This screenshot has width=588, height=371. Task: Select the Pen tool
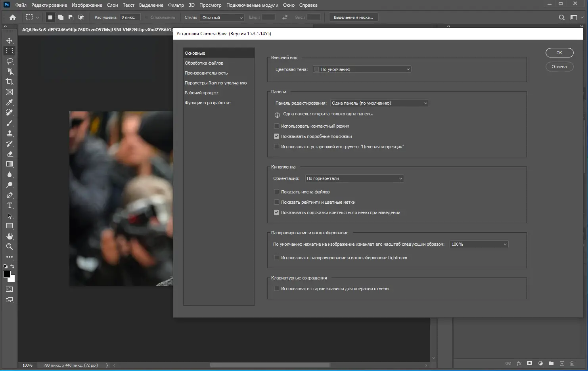(10, 195)
